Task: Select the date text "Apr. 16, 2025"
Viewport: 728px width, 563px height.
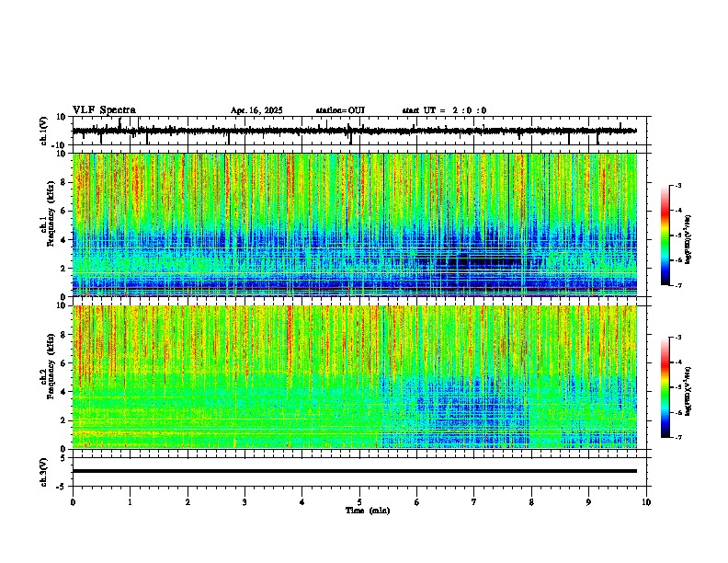Action: coord(256,110)
